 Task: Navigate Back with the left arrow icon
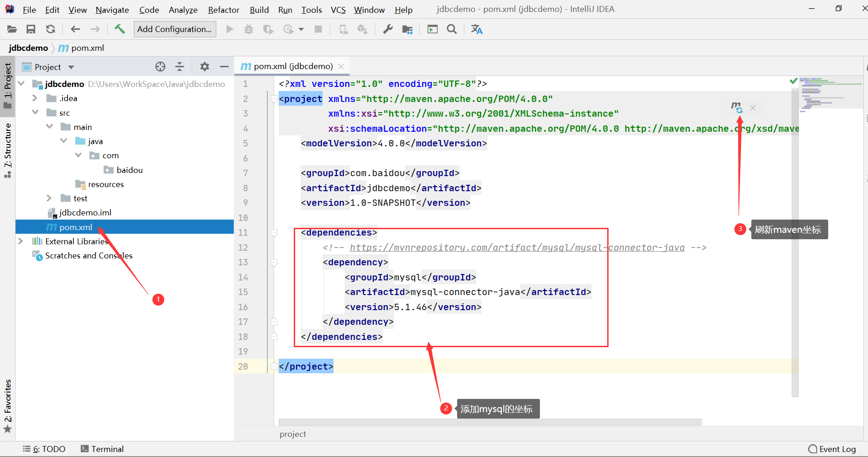[x=75, y=29]
